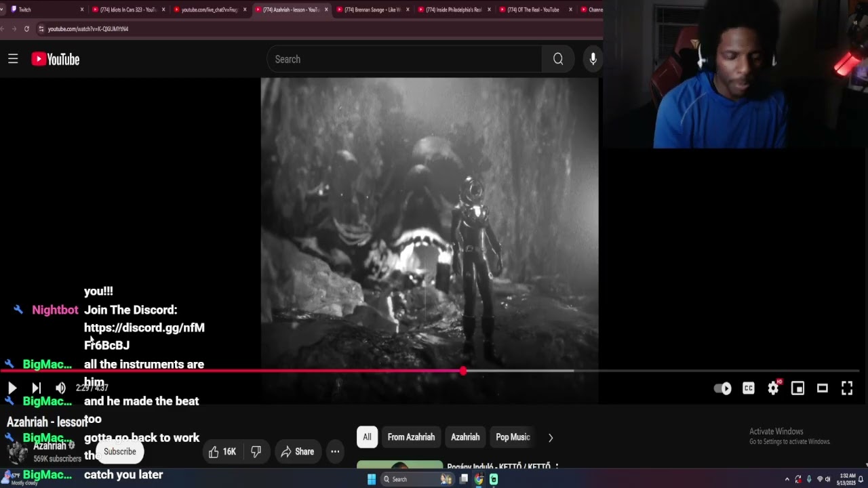Close the Idiots In Cars tab
The width and height of the screenshot is (868, 488).
(163, 9)
